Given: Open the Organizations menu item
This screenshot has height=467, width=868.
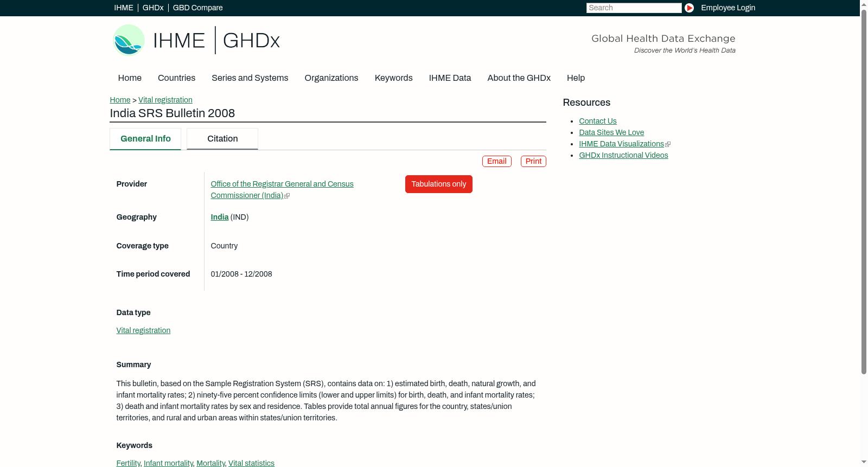Looking at the screenshot, I should click(331, 78).
